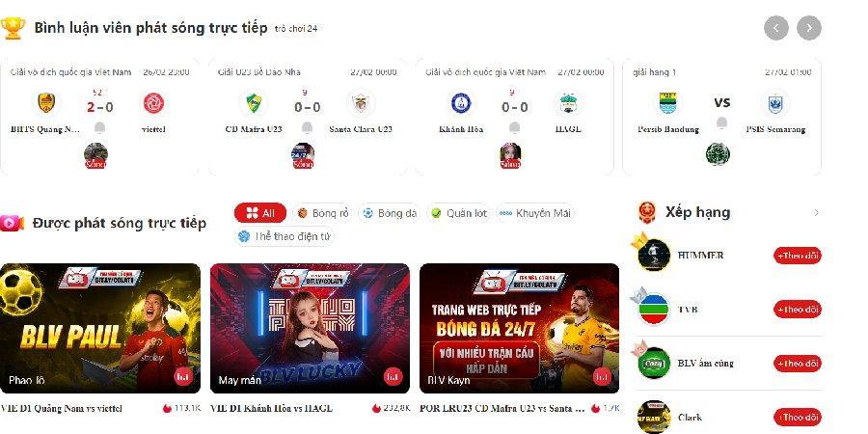
Task: Click the next carousel arrow button
Action: [x=809, y=28]
